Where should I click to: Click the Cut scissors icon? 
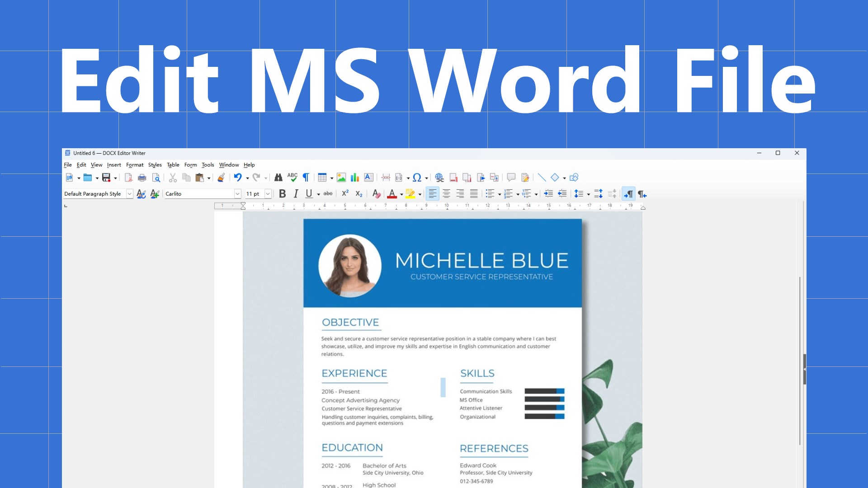(173, 178)
